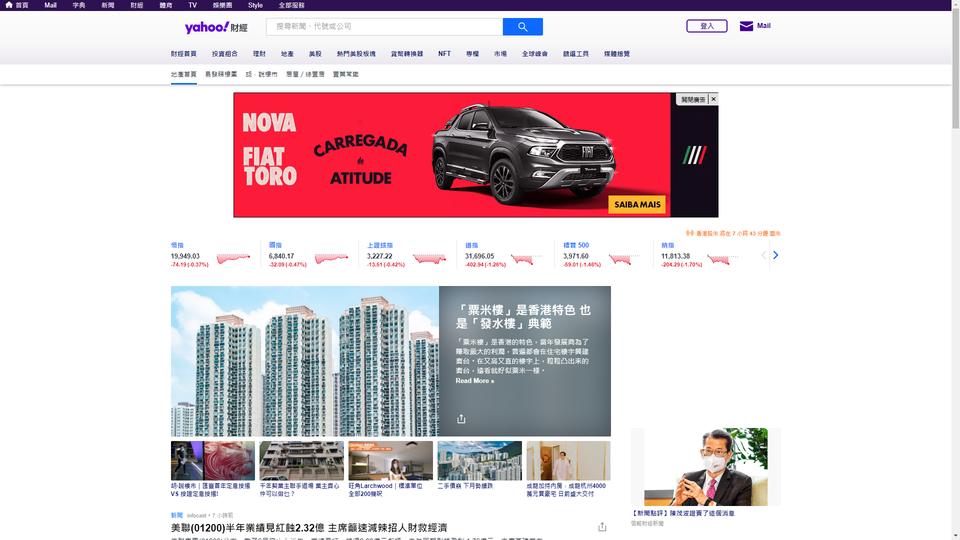Click the home icon in top purple bar
The width and height of the screenshot is (960, 540).
coord(9,5)
